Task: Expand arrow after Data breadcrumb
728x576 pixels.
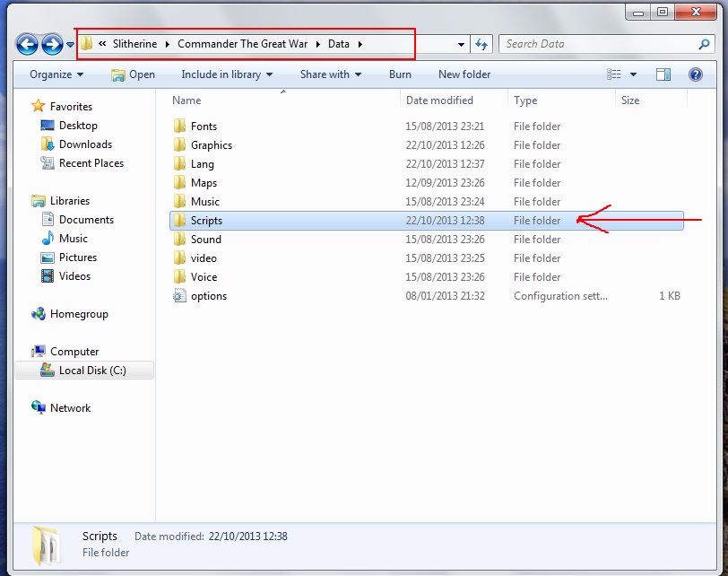Action: click(x=360, y=44)
